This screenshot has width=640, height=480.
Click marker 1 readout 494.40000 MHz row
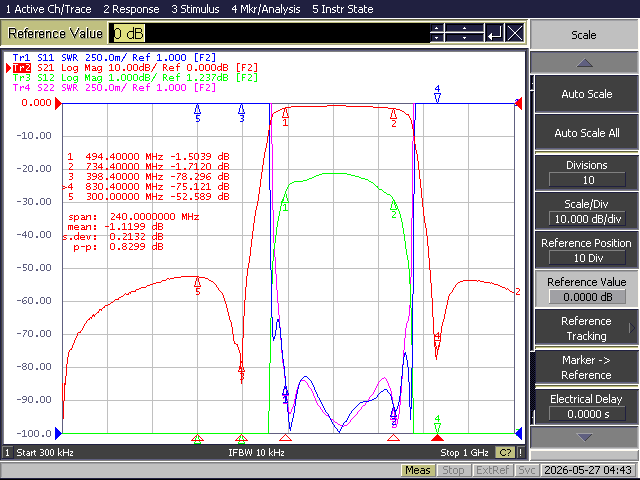tap(148, 156)
